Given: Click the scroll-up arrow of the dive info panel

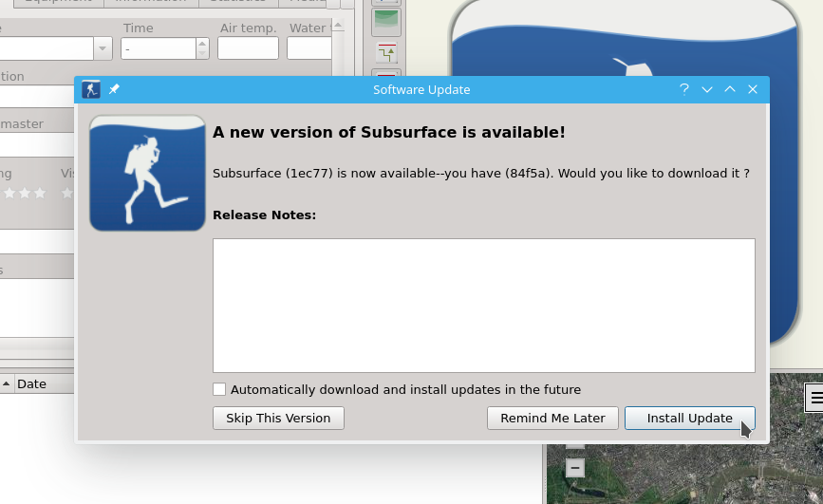Looking at the screenshot, I should (x=338, y=26).
